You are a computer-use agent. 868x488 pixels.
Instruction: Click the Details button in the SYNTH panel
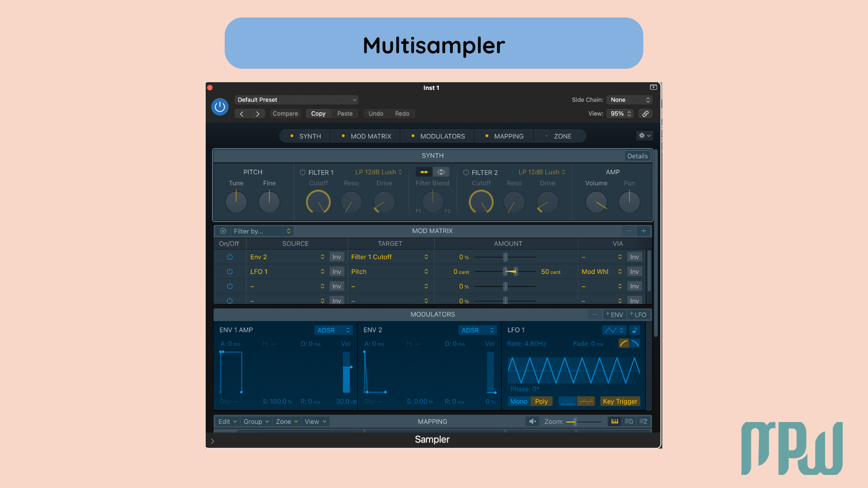click(x=637, y=155)
